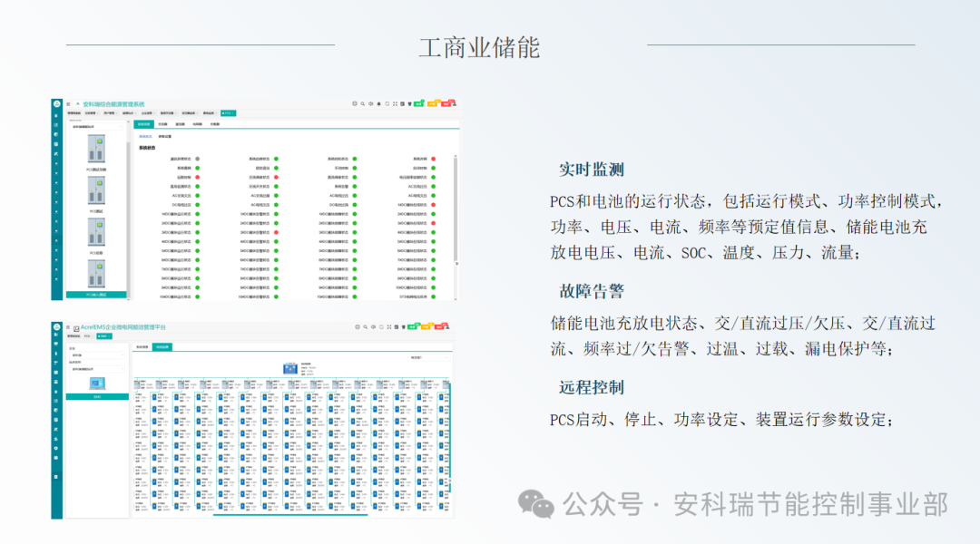The image size is (980, 544).
Task: Select the search icon in the top toolbar
Action: pyautogui.click(x=362, y=103)
